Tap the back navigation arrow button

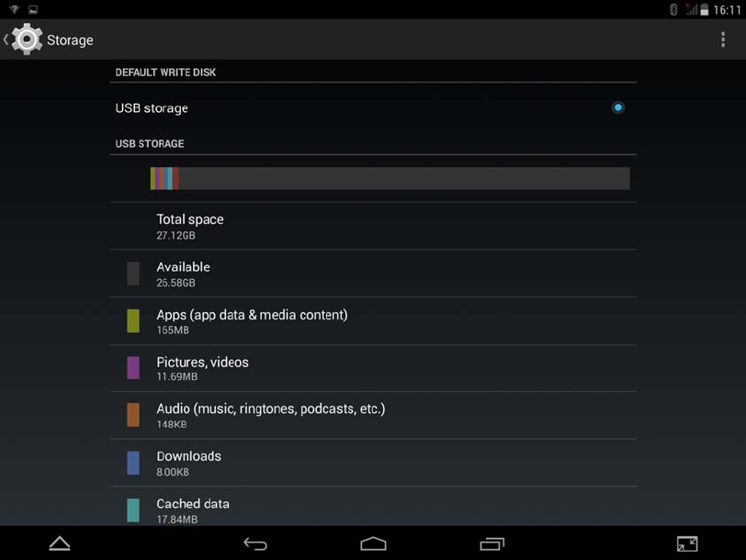pos(255,543)
